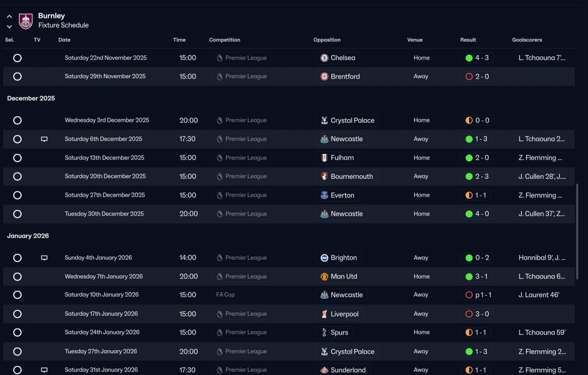Click the Everton club badge
588x375 pixels.
coord(324,196)
